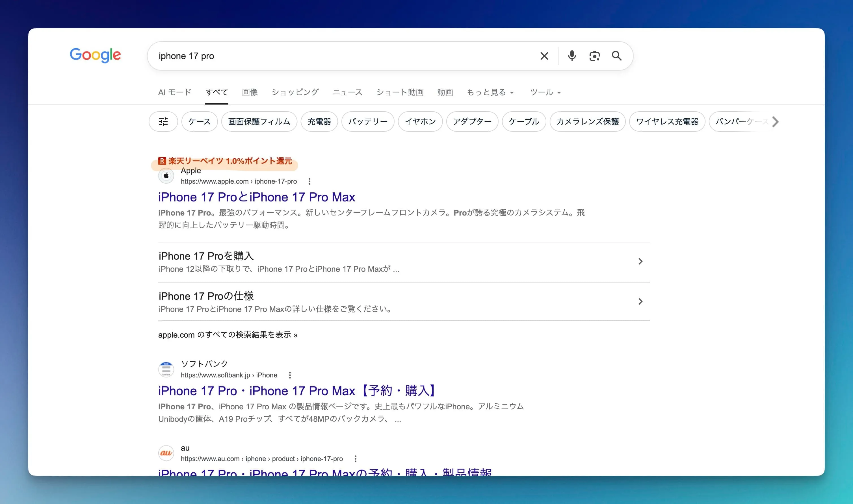Click the ソフトバンク site name

click(204, 364)
